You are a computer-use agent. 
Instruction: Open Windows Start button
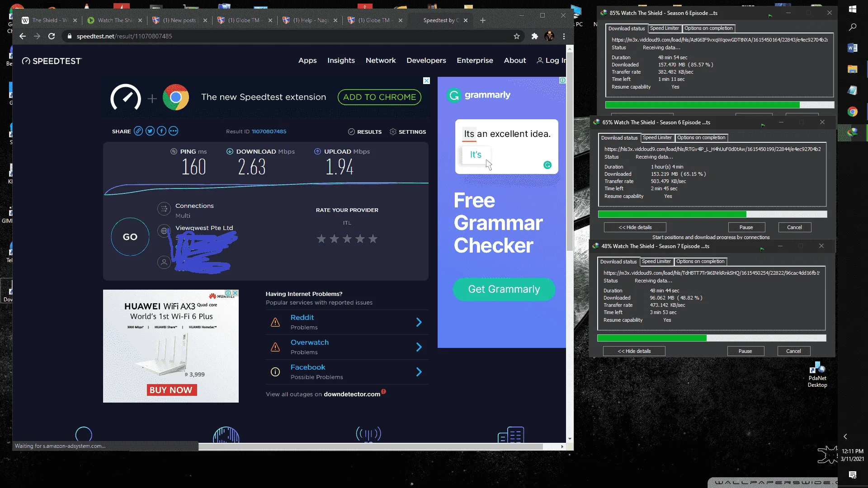853,9
